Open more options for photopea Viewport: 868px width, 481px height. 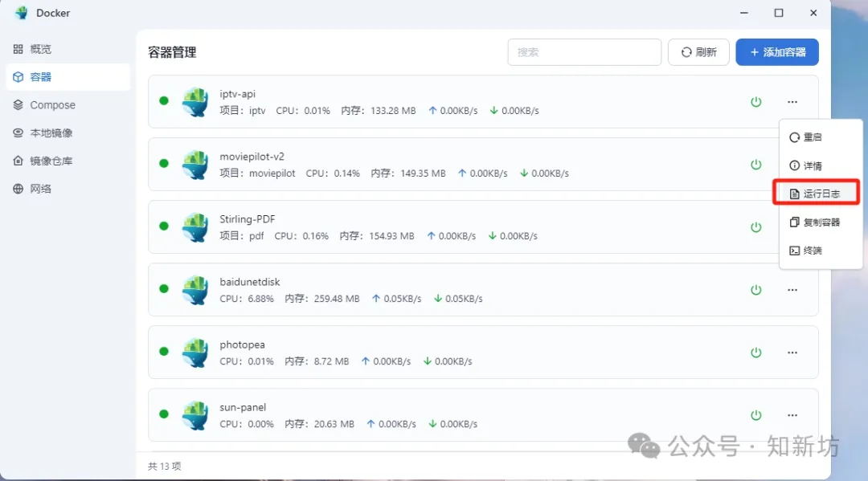point(792,353)
